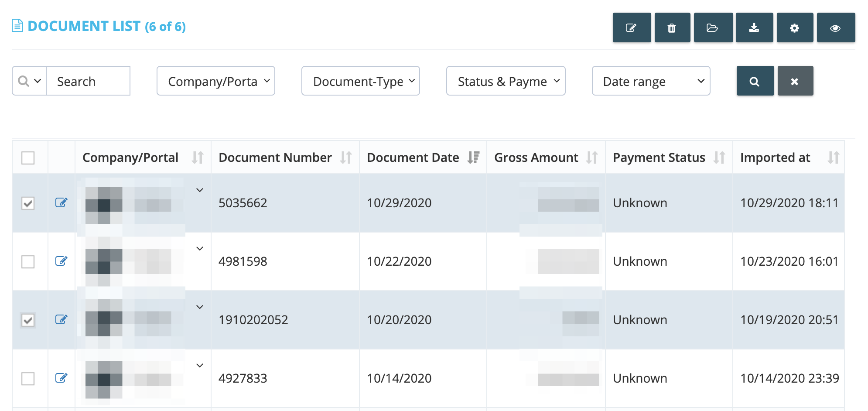This screenshot has height=411, width=868.
Task: Click document number 1910202052
Action: [x=253, y=320]
